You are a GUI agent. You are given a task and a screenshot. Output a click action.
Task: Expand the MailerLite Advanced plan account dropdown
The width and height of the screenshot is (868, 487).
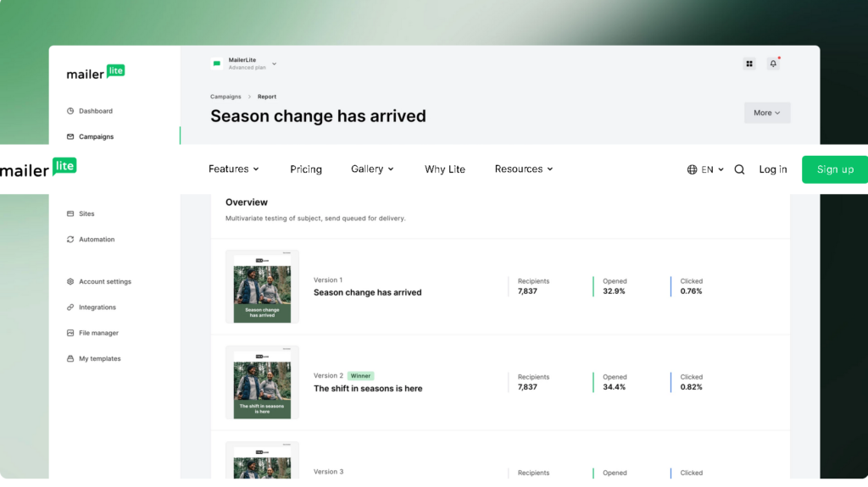click(x=243, y=64)
